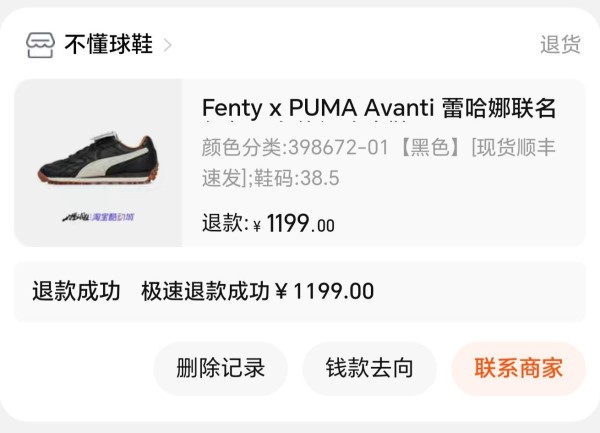This screenshot has height=433, width=600.
Task: Tap 极速退款成功 ¥1199.00 message
Action: coord(258,291)
